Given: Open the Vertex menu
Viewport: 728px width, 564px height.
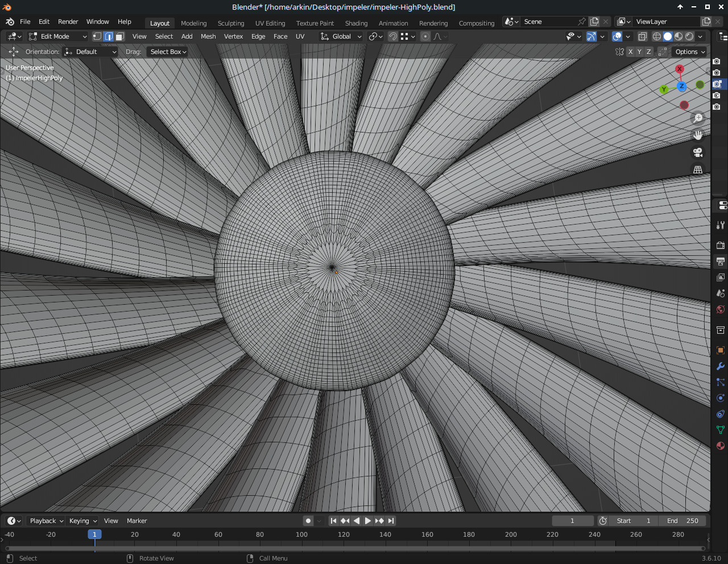Looking at the screenshot, I should point(233,36).
